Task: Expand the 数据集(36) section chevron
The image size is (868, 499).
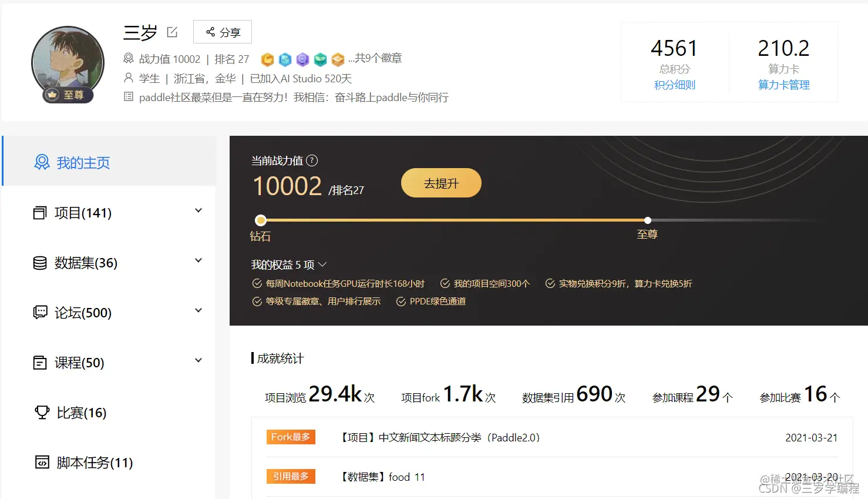Action: (x=199, y=260)
